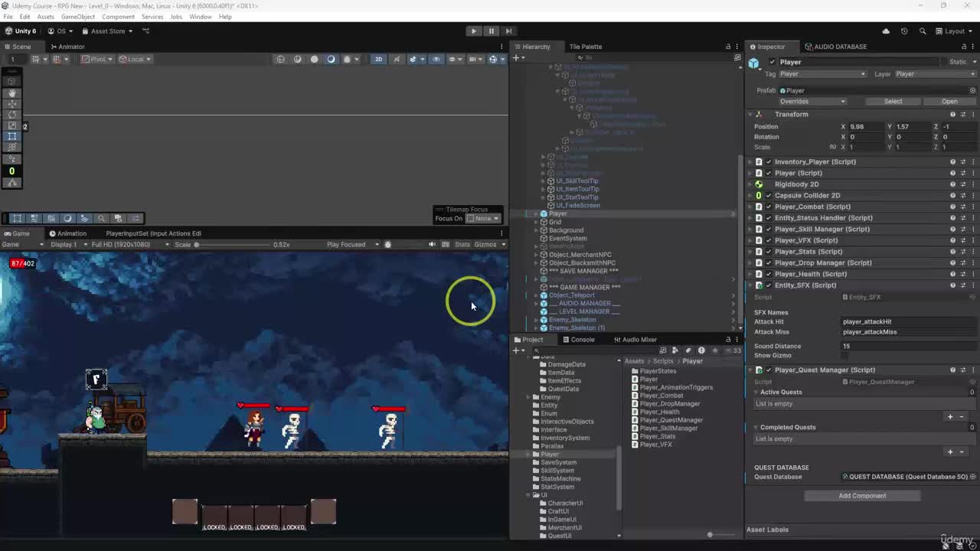Screen dimensions: 980x551
Task: Disable the Player_Health script checkbox
Action: (769, 274)
